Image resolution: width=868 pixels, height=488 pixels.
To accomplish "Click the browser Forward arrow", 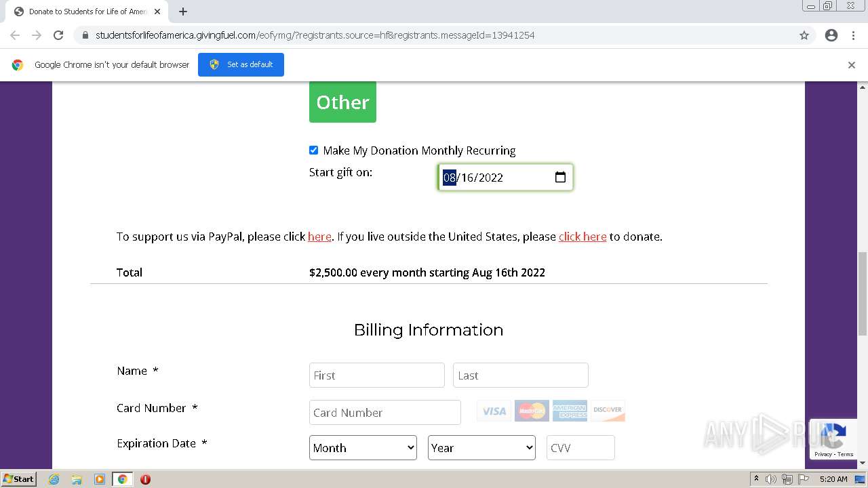I will 37,35.
